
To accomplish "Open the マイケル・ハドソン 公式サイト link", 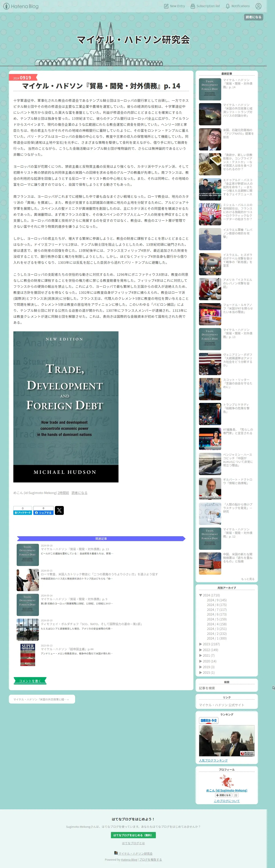I will (x=222, y=705).
